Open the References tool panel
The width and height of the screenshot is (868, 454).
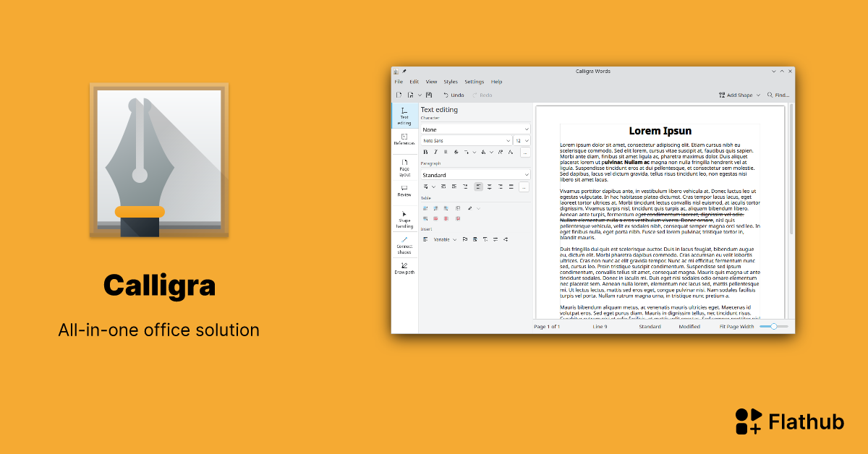[x=404, y=140]
